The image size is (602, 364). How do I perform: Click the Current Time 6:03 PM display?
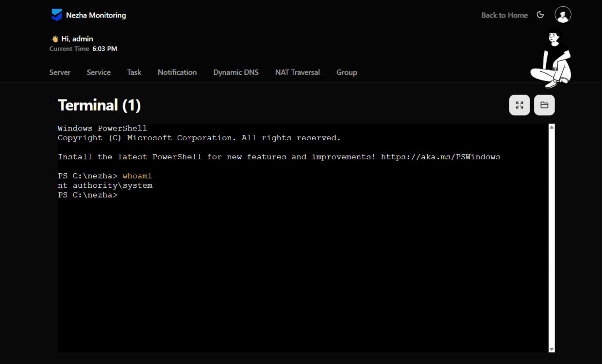point(84,49)
